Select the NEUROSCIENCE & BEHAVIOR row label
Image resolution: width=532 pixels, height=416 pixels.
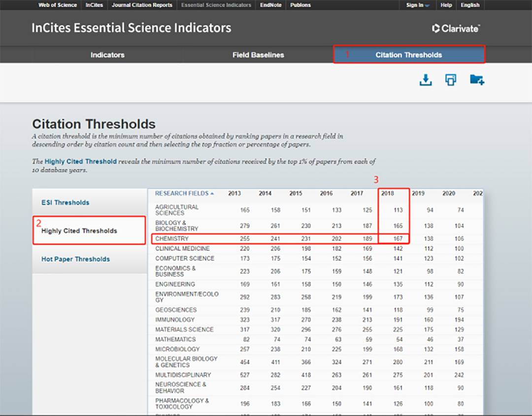click(x=180, y=388)
